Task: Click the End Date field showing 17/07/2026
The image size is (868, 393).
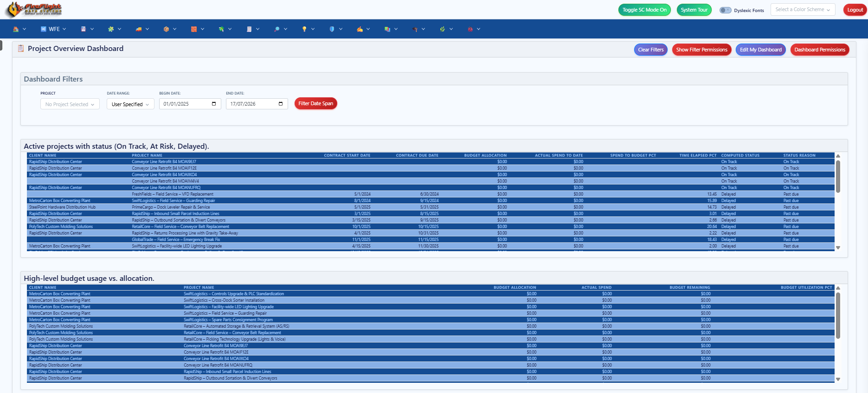Action: click(257, 104)
